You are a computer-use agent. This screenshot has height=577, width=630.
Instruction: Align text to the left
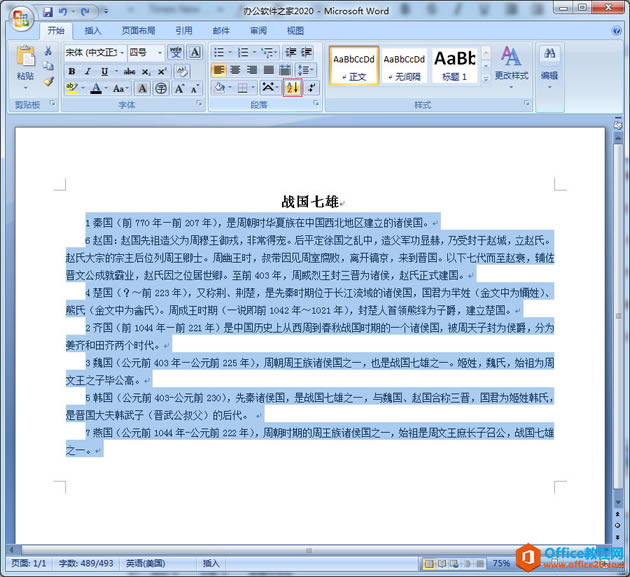tap(219, 70)
